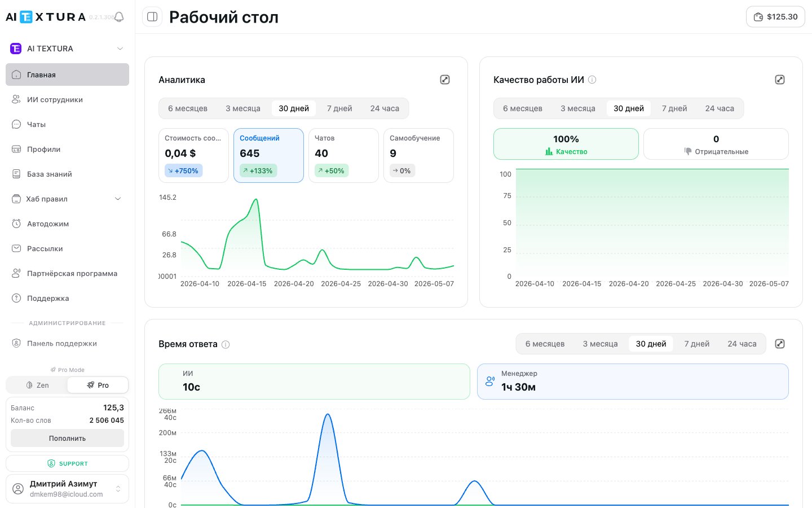The height and width of the screenshot is (508, 812).
Task: Click the user avatar icon
Action: (18, 489)
